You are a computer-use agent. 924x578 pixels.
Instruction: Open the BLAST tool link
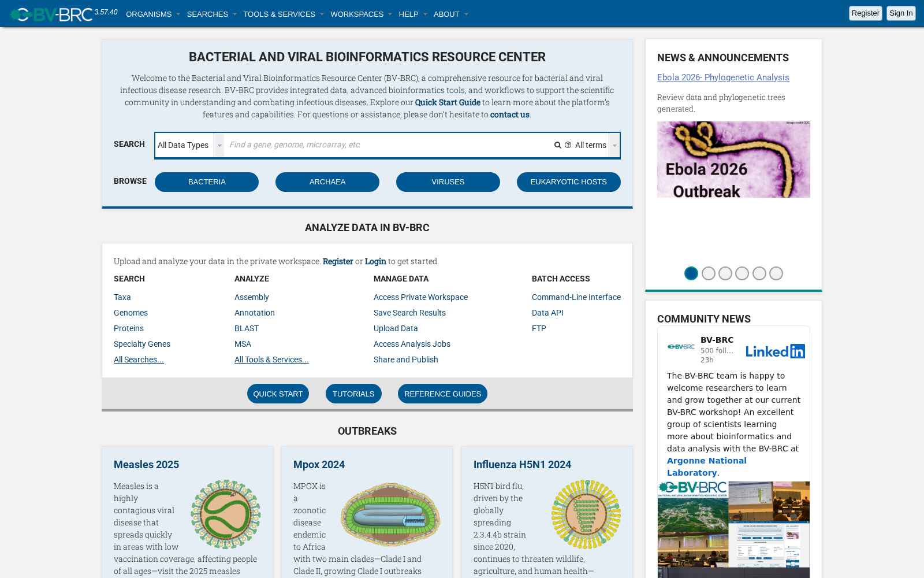pos(247,328)
